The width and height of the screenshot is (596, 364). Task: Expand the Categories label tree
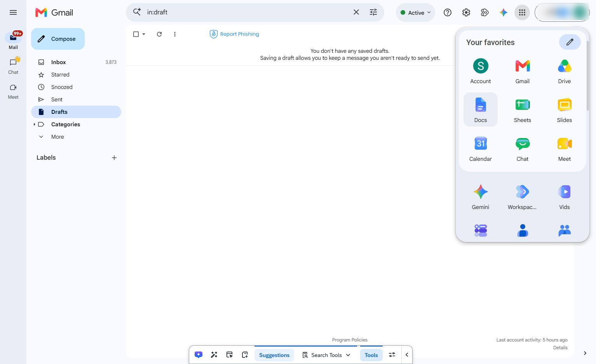(34, 124)
